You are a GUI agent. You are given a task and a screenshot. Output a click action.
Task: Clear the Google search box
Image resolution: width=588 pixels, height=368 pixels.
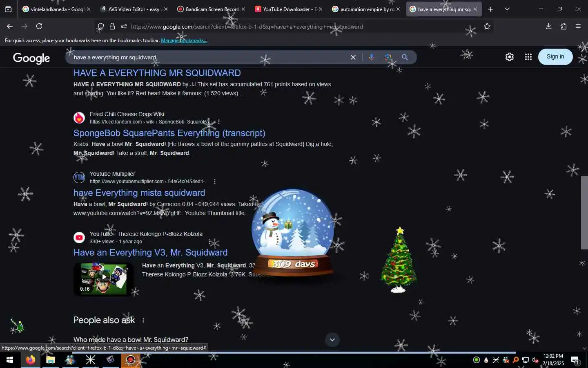[x=353, y=57]
